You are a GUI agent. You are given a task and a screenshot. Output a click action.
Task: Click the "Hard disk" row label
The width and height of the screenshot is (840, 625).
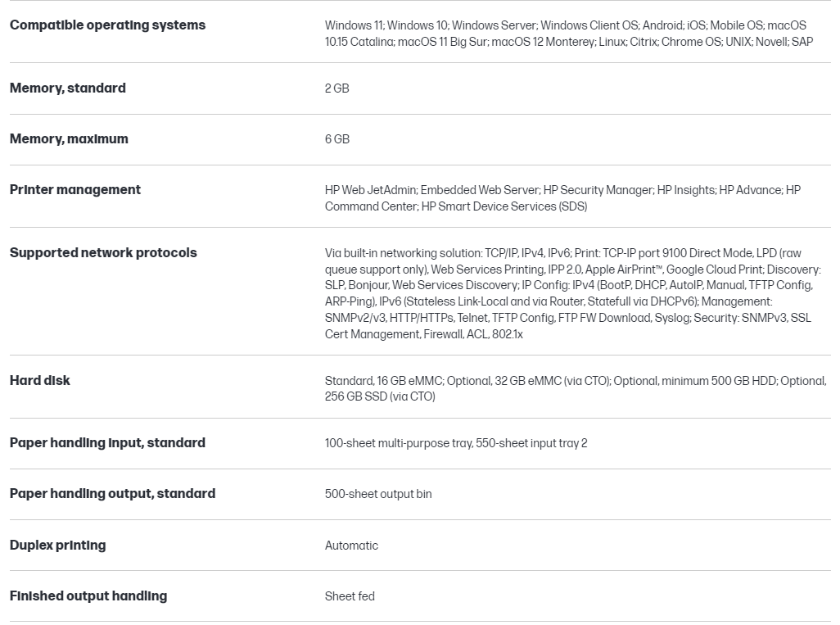click(x=40, y=381)
